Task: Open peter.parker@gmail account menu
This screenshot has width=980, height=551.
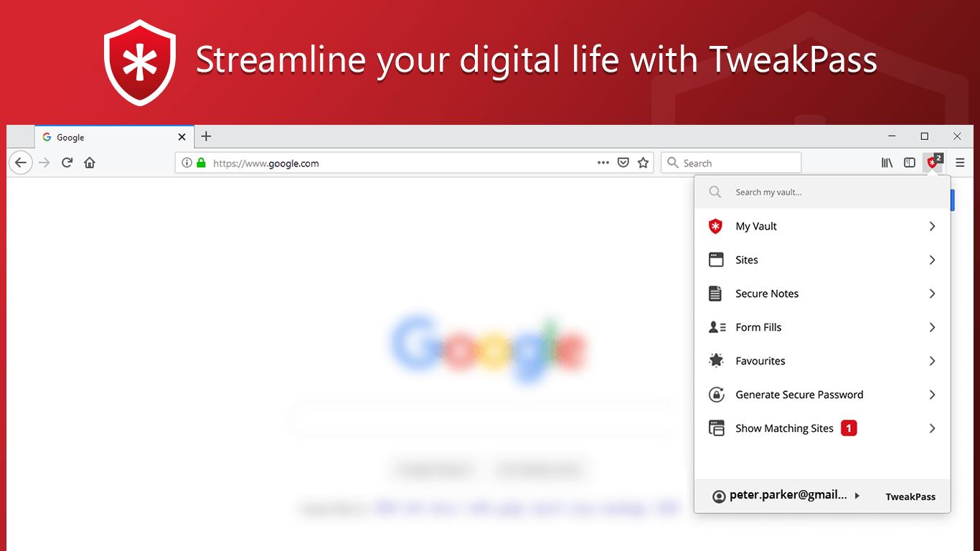Action: (x=794, y=495)
